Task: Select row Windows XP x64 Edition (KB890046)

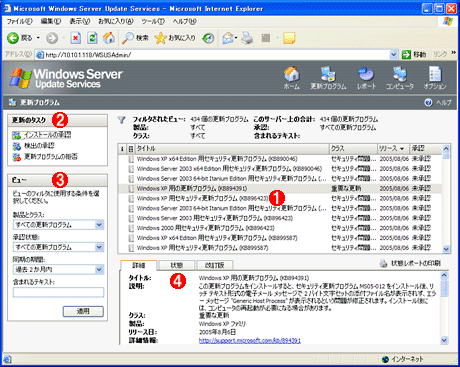Action: click(x=280, y=159)
